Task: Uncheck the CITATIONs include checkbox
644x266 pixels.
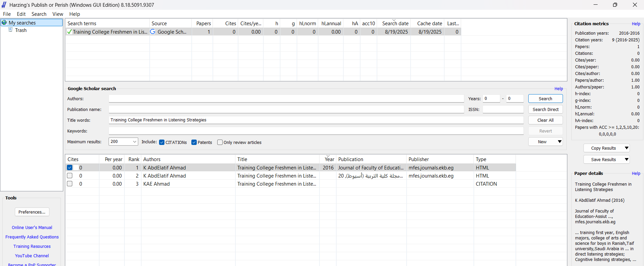Action: click(162, 142)
